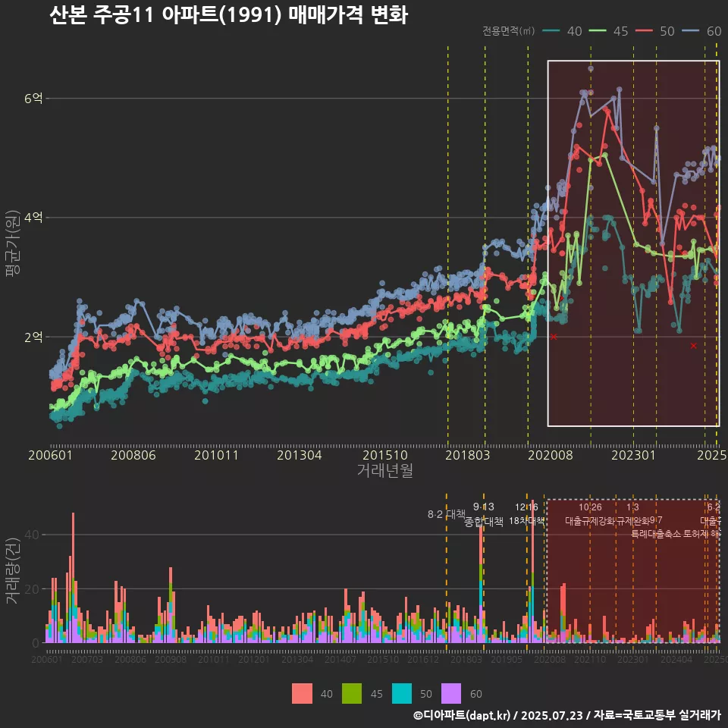Click 201304 on the price chart x-axis
The height and width of the screenshot is (728, 728).
(x=300, y=455)
